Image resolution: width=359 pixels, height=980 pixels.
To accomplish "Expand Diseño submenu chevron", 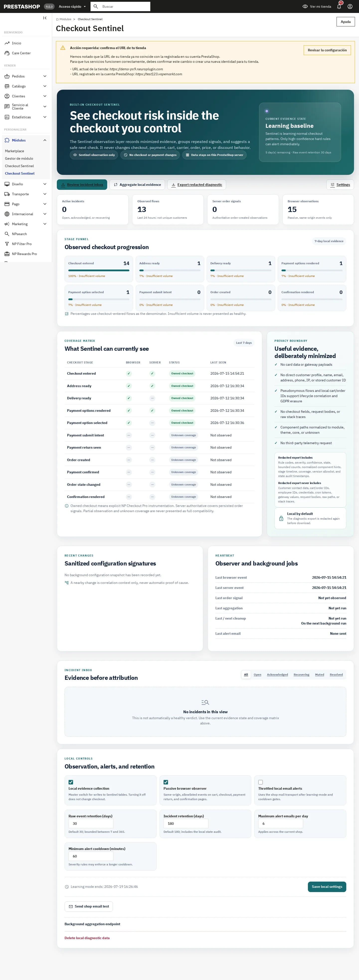I will pyautogui.click(x=45, y=184).
